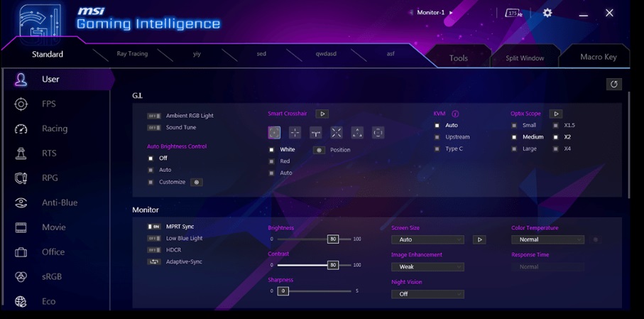Turn off MPRT Sync toggle
This screenshot has width=644, height=319.
154,227
